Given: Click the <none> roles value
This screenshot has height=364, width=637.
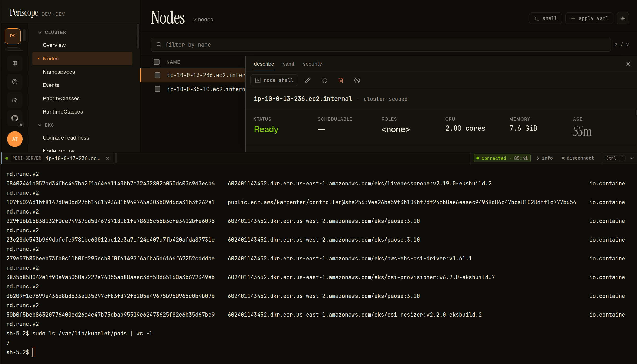Looking at the screenshot, I should click(x=396, y=129).
